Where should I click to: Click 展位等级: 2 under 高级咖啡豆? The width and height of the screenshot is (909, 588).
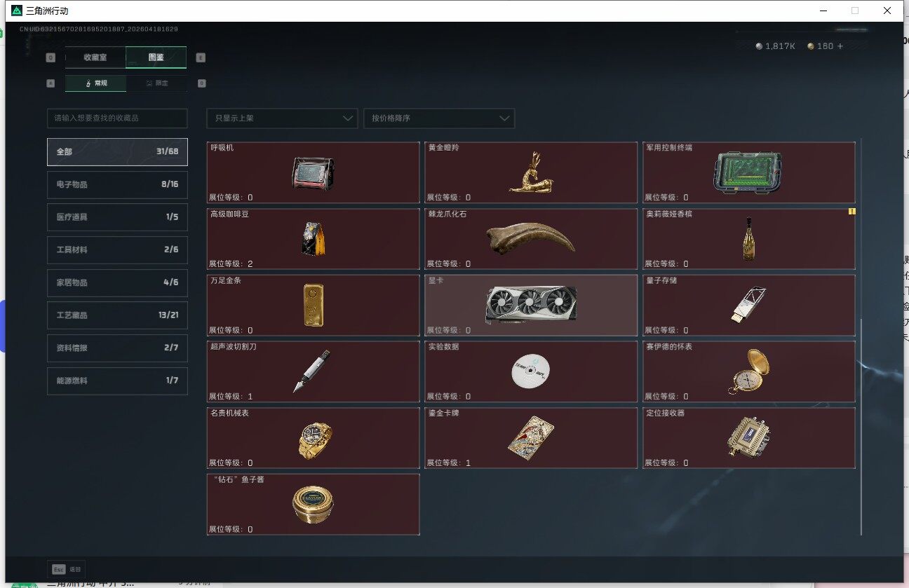231,264
